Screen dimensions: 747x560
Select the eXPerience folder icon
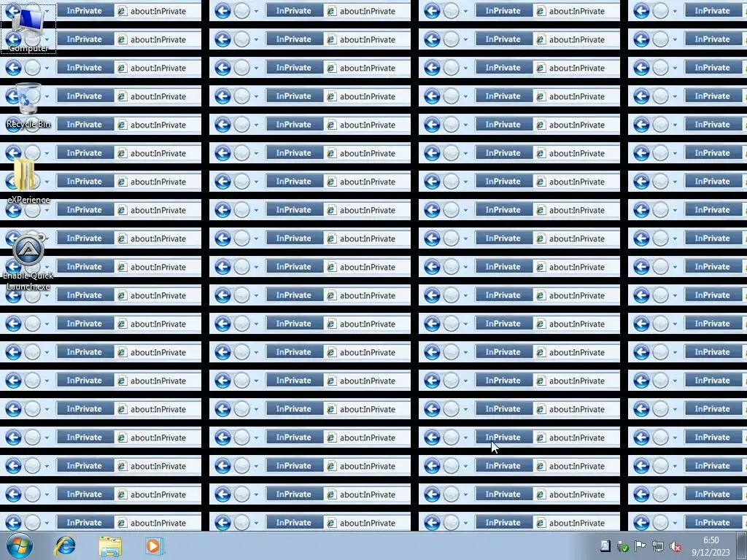tap(28, 182)
